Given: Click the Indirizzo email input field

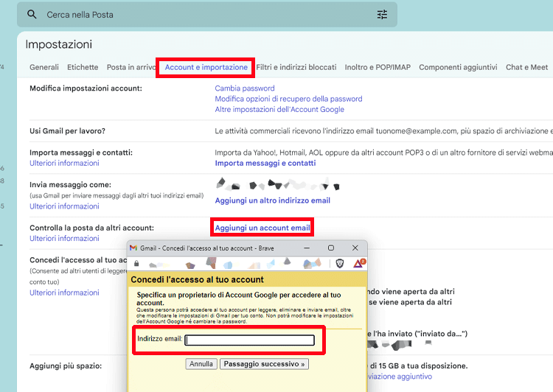Looking at the screenshot, I should pos(250,340).
